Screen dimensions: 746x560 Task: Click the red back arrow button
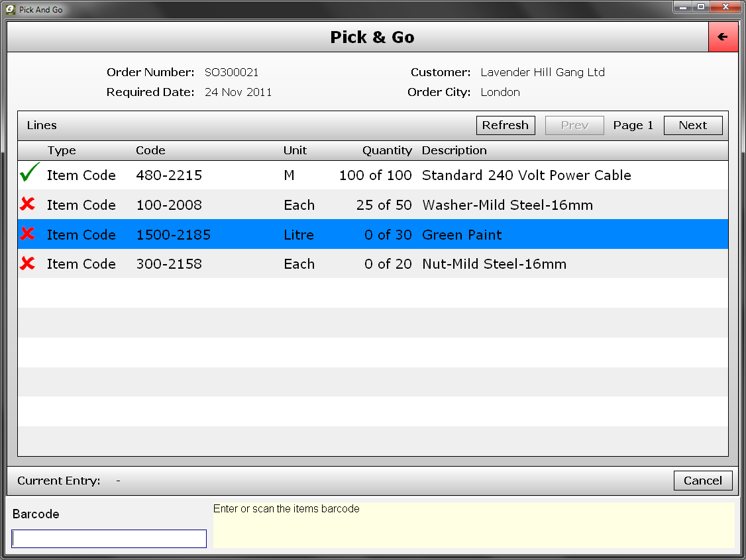(x=723, y=36)
